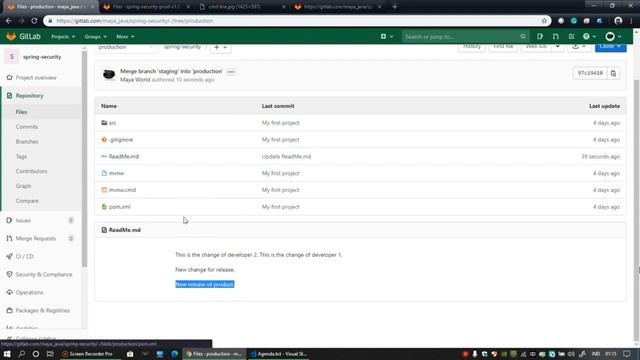Viewport: 640px width, 360px height.
Task: Open the More dropdown menu
Action: pyautogui.click(x=125, y=37)
